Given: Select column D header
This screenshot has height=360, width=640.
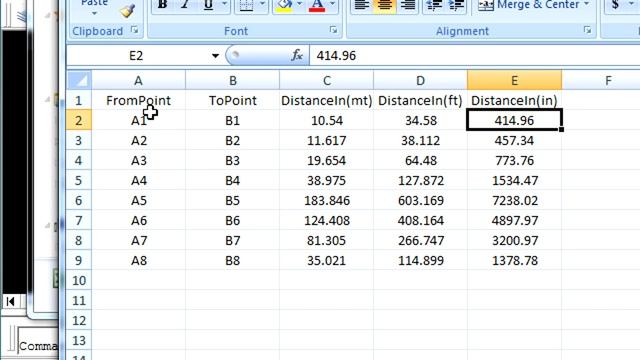Looking at the screenshot, I should point(420,80).
